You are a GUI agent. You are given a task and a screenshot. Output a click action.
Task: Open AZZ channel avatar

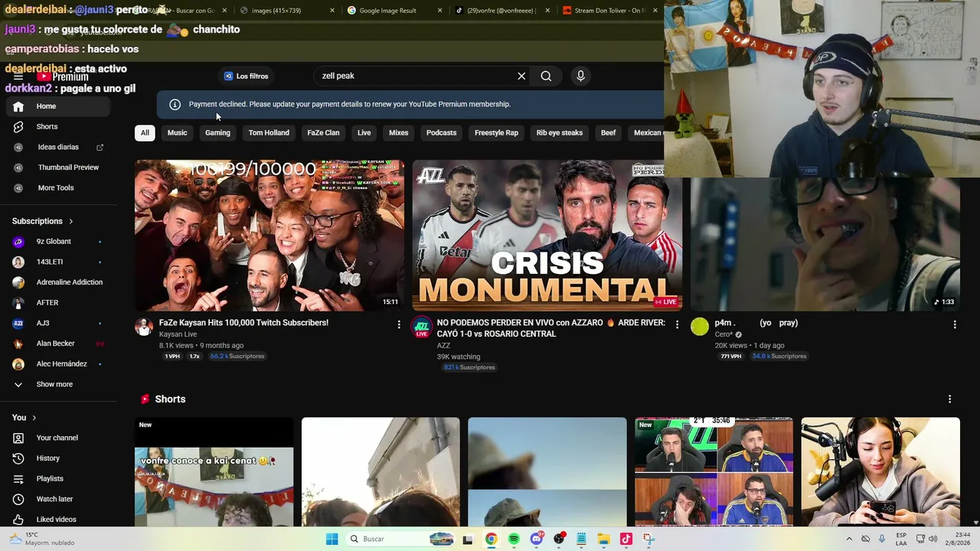422,327
